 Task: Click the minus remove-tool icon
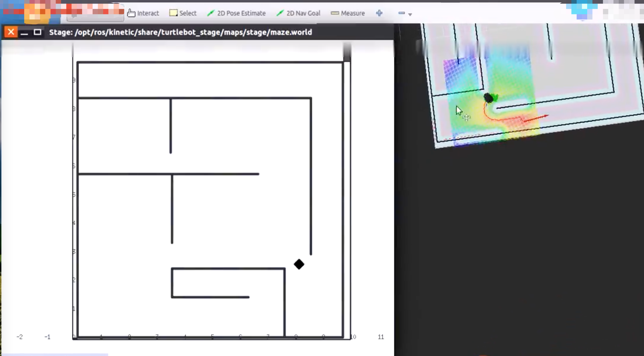[x=401, y=13]
